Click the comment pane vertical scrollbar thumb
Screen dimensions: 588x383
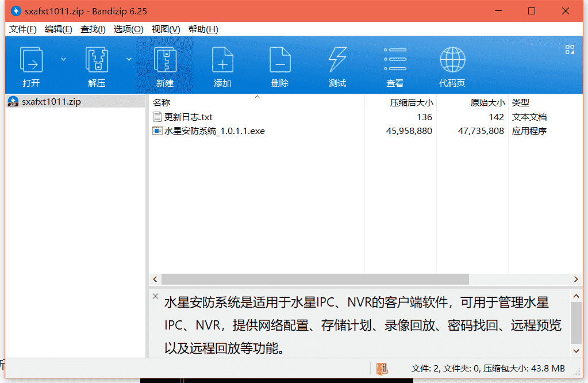click(x=577, y=323)
